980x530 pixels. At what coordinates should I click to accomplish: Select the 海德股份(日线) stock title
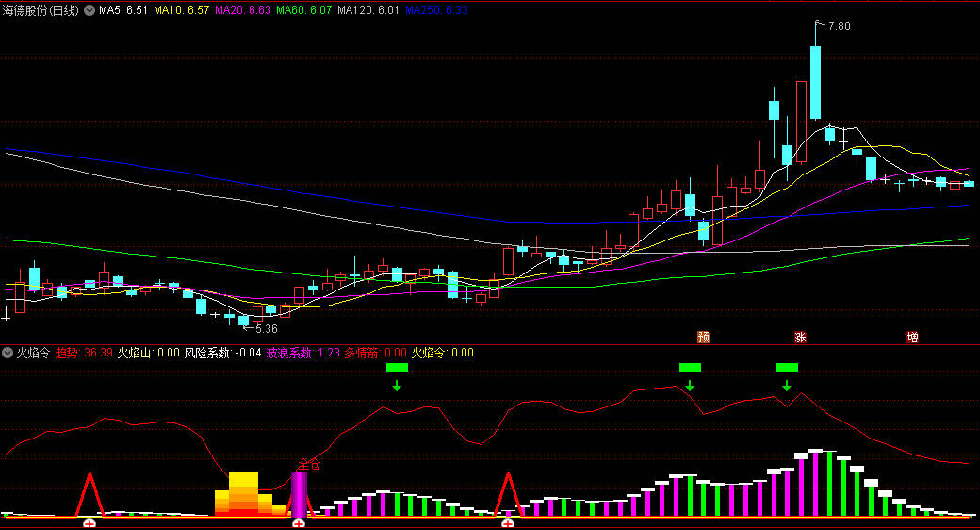(x=41, y=10)
